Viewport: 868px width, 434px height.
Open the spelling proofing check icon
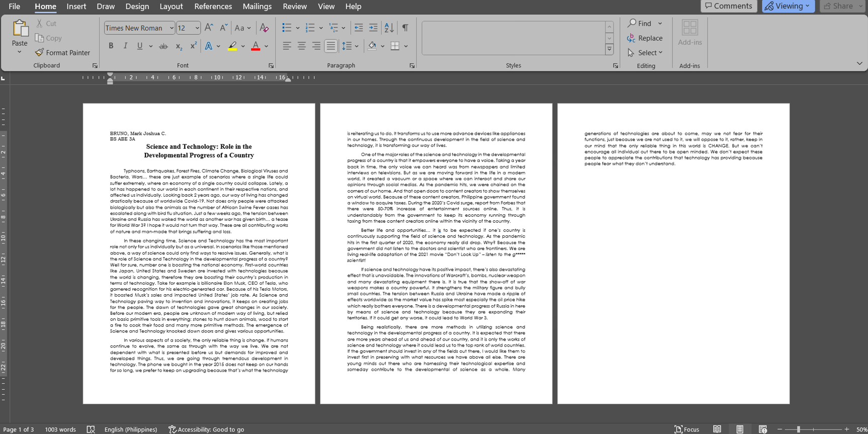tap(91, 429)
